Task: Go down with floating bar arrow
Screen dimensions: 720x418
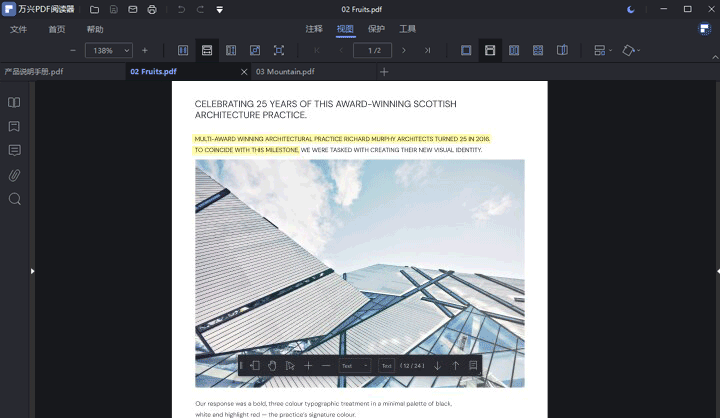Action: 438,366
